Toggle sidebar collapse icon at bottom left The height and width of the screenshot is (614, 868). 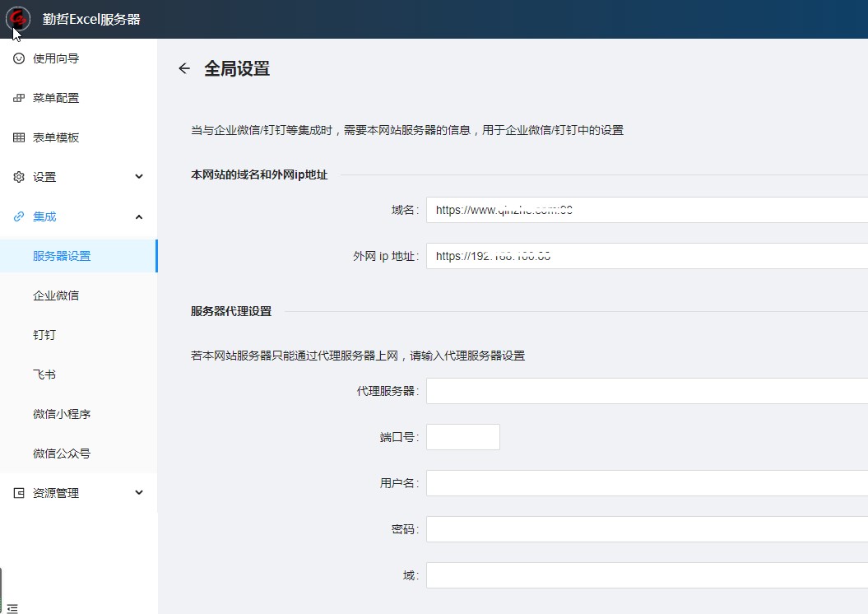12,607
